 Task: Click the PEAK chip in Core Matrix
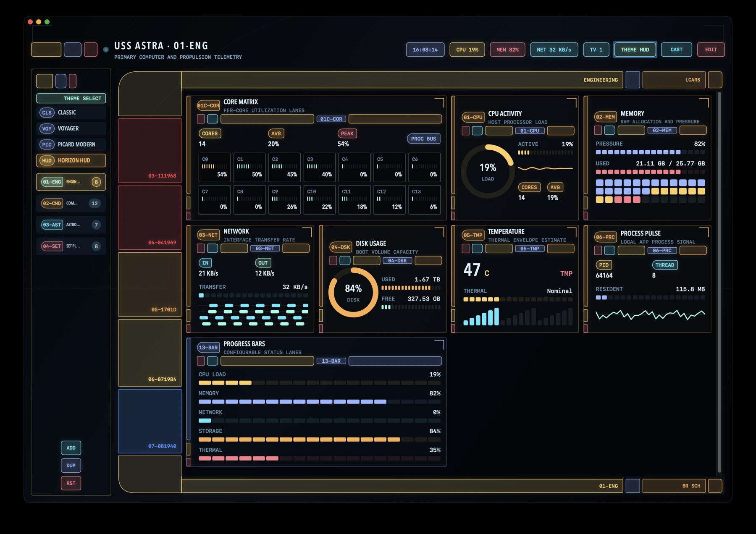coord(347,133)
